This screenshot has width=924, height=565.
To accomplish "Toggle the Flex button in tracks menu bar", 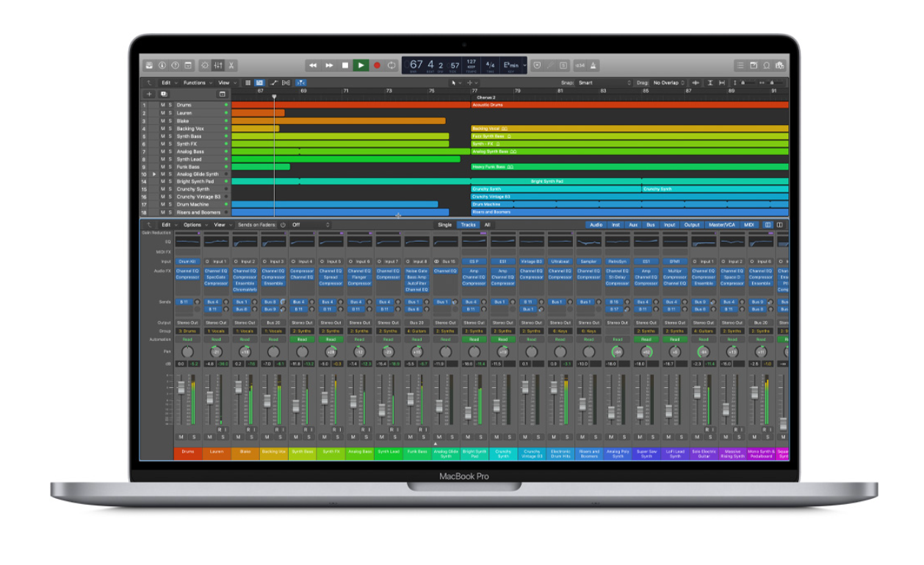I will [286, 83].
